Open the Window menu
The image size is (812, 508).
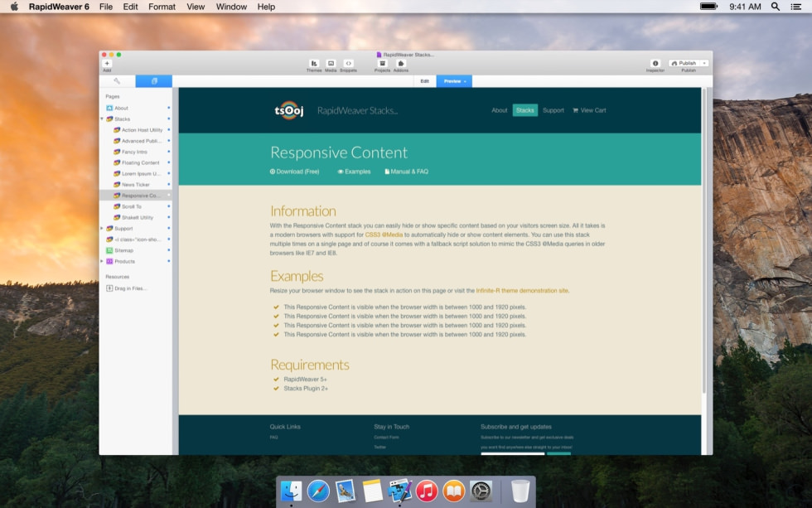(231, 7)
